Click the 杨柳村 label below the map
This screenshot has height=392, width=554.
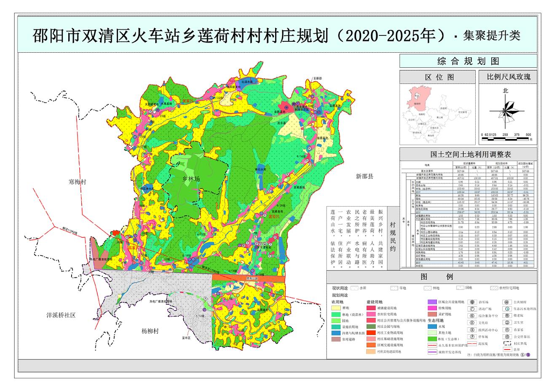coord(150,331)
